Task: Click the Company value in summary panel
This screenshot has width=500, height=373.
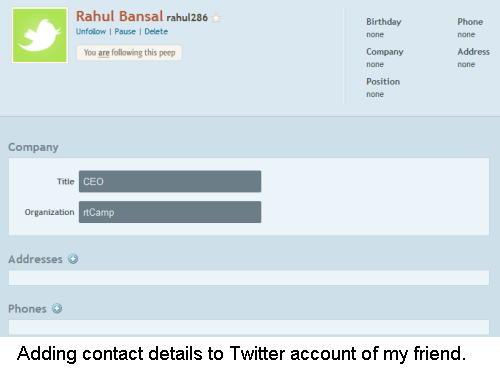Action: click(375, 64)
